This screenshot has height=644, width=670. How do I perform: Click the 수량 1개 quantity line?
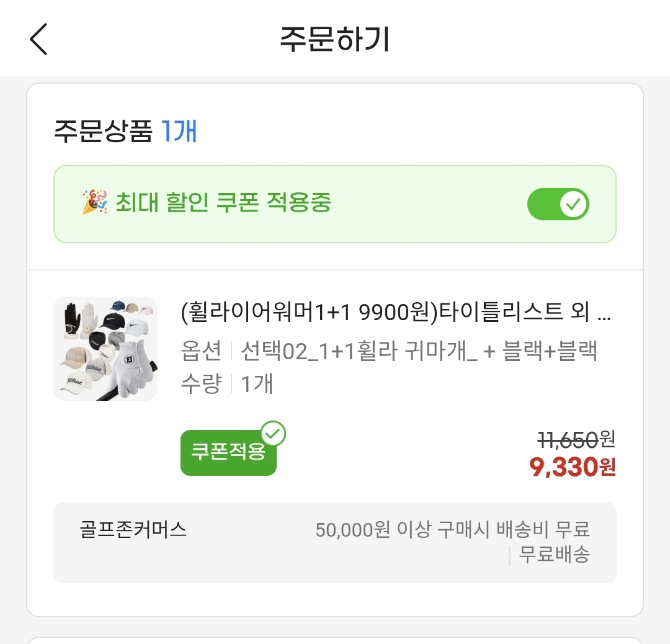point(227,383)
